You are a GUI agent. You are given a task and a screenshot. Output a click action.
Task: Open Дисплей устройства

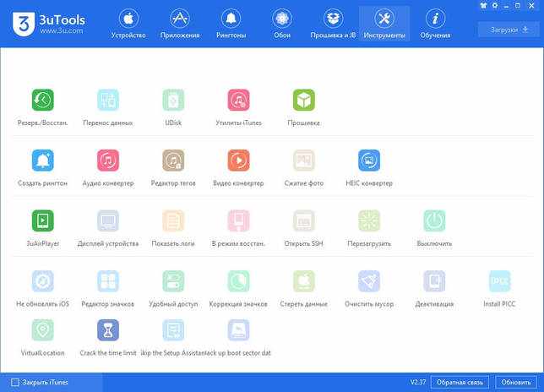coord(108,221)
